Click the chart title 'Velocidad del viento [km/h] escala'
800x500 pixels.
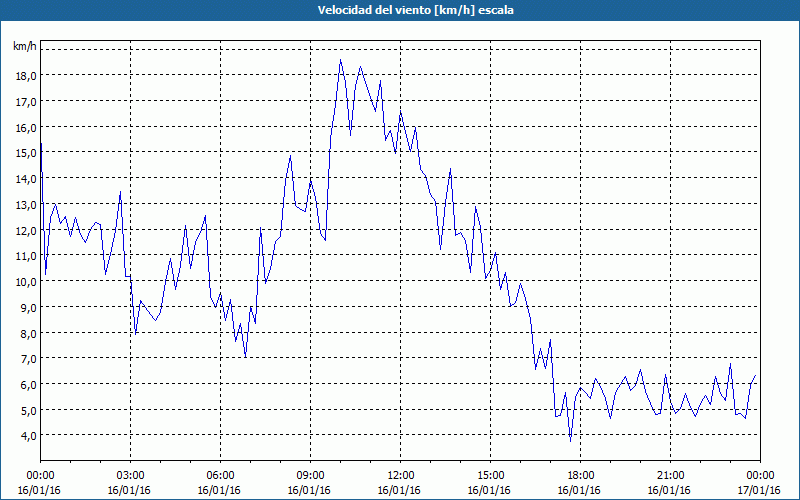pos(415,10)
